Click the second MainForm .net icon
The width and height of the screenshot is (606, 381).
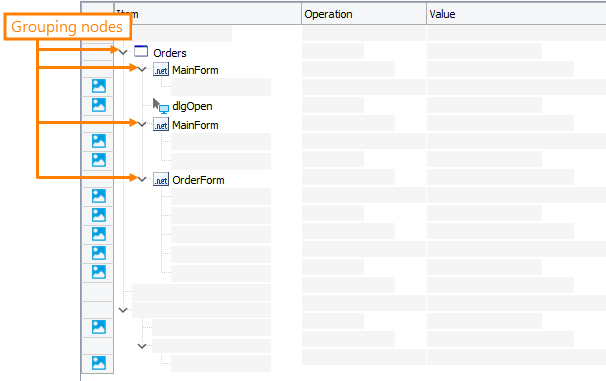point(161,124)
